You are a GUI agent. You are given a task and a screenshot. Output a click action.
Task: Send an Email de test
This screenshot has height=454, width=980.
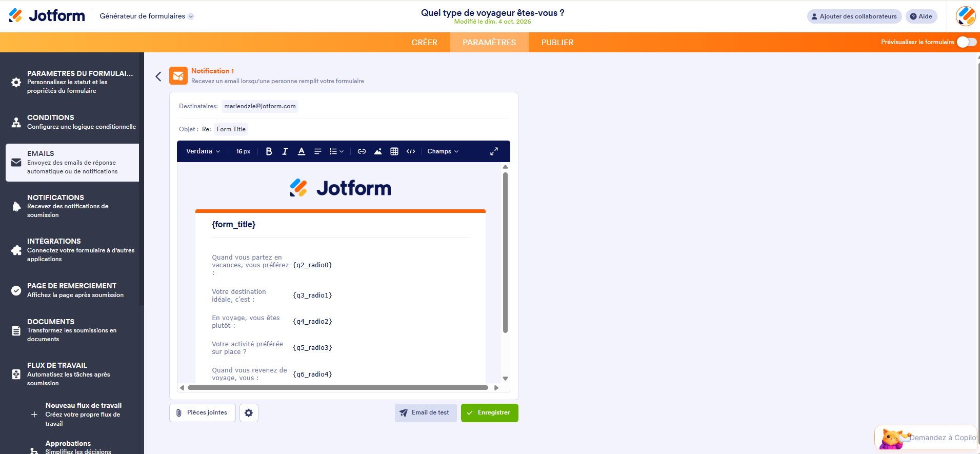[x=425, y=413]
